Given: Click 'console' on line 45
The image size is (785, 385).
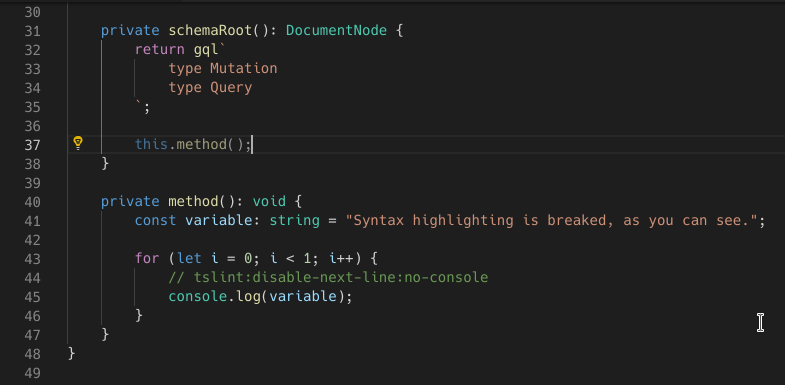Looking at the screenshot, I should (197, 296).
